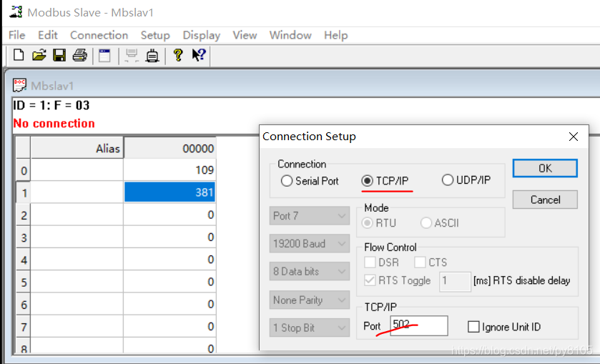Click the Print toolbar icon
This screenshot has height=364, width=600.
point(79,55)
